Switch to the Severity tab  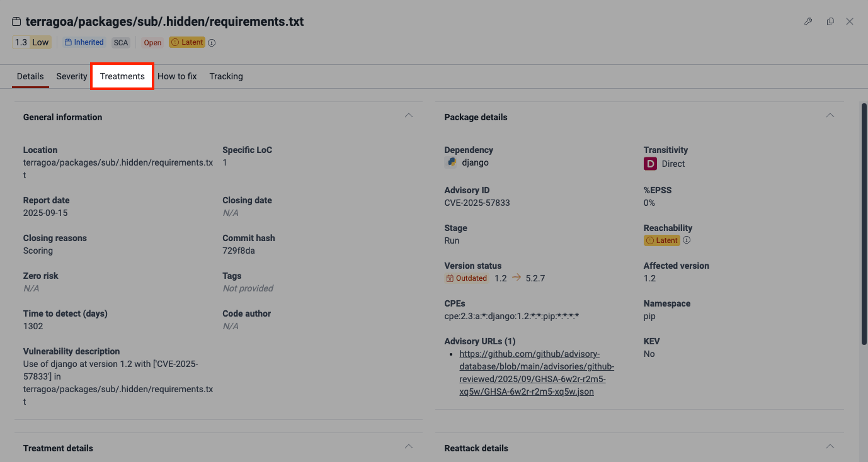coord(71,76)
